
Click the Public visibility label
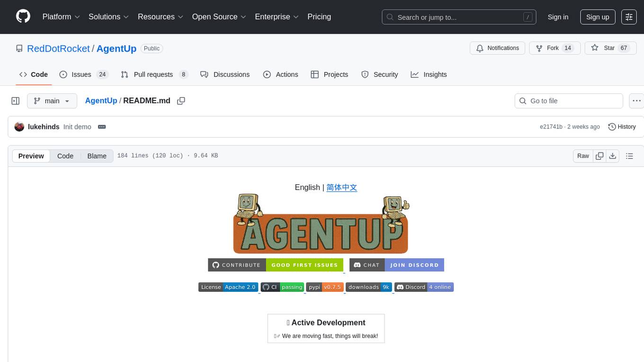tap(152, 48)
